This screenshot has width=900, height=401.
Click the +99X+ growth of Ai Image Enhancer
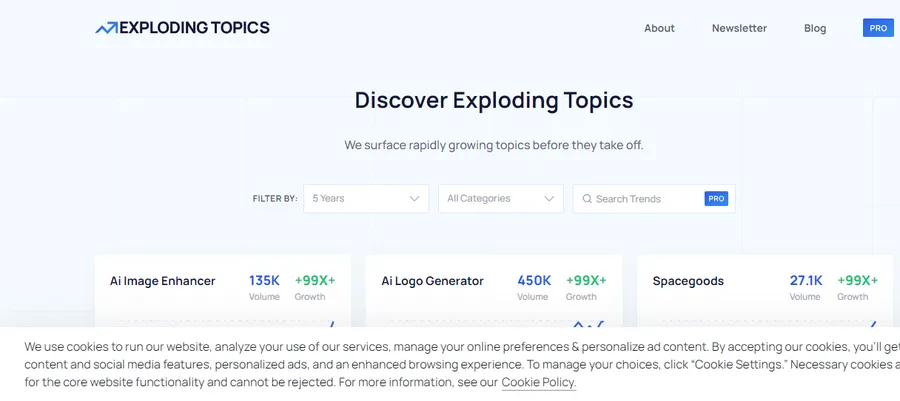315,281
